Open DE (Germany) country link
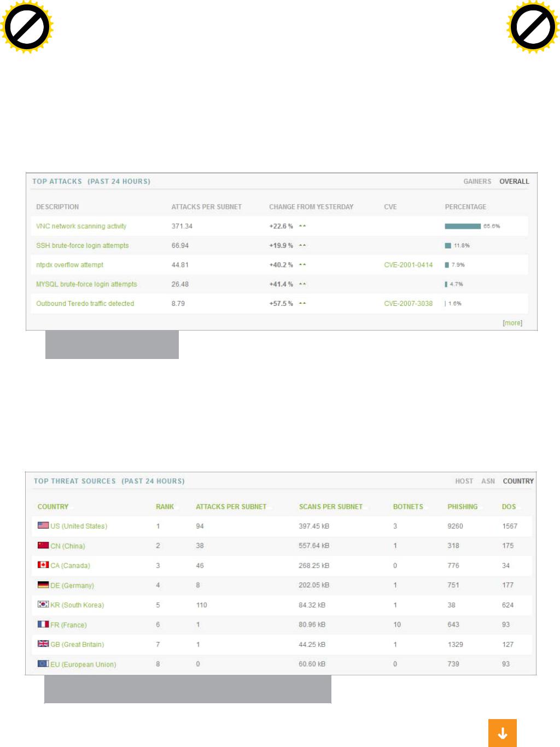This screenshot has width=560, height=747. tap(72, 586)
